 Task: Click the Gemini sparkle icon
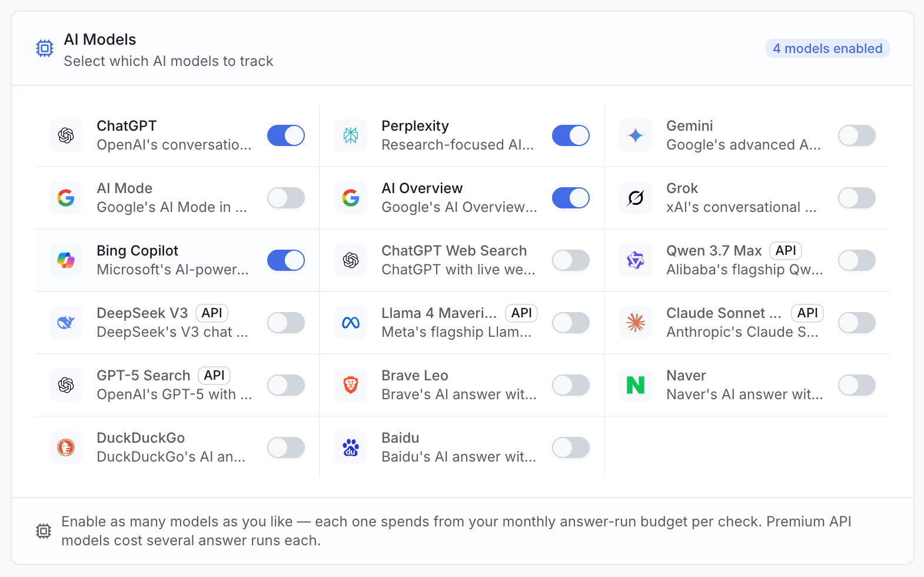[x=636, y=135]
